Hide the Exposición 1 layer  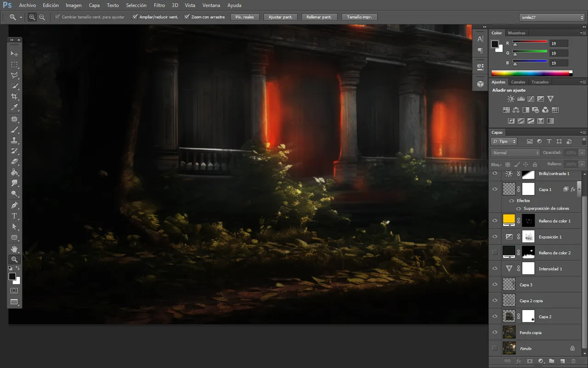click(x=495, y=237)
